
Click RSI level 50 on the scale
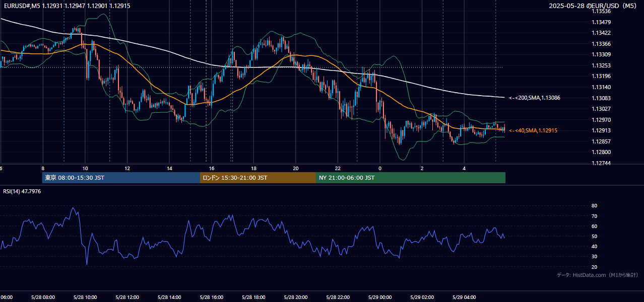594,236
